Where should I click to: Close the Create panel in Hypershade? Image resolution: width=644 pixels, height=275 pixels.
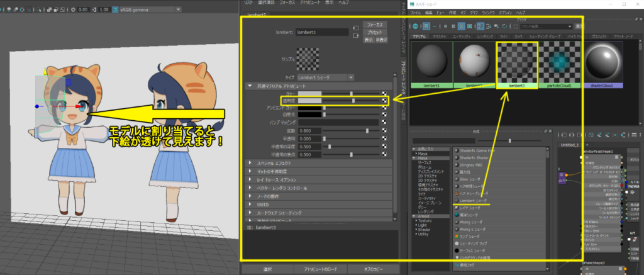pyautogui.click(x=551, y=131)
